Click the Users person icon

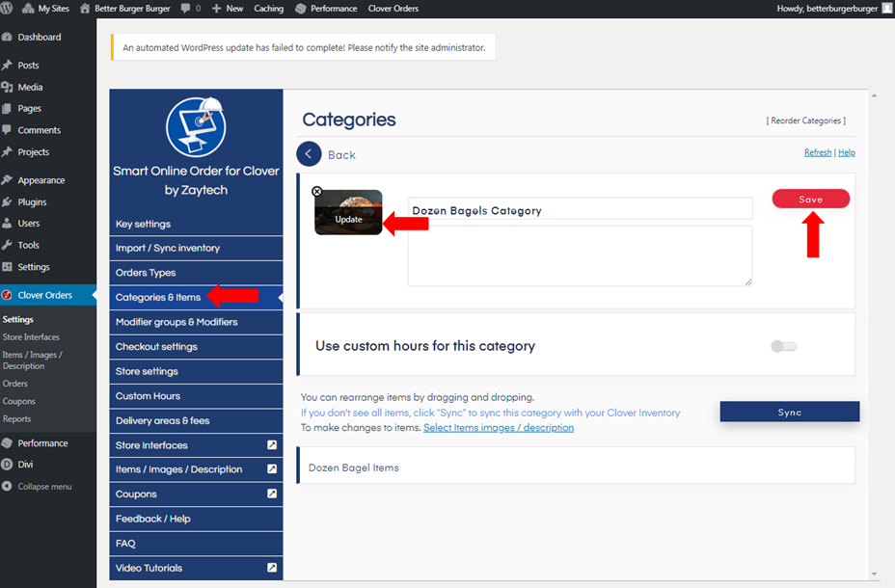(7, 223)
